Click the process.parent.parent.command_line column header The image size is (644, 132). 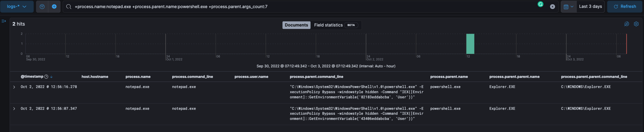594,77
